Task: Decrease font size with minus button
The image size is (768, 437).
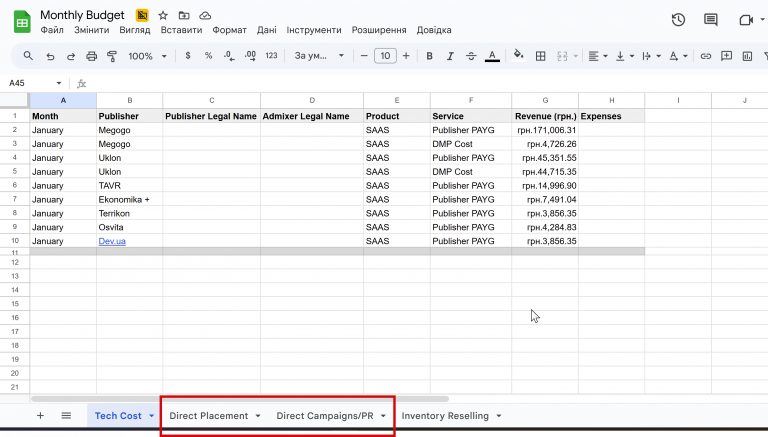Action: click(x=364, y=56)
